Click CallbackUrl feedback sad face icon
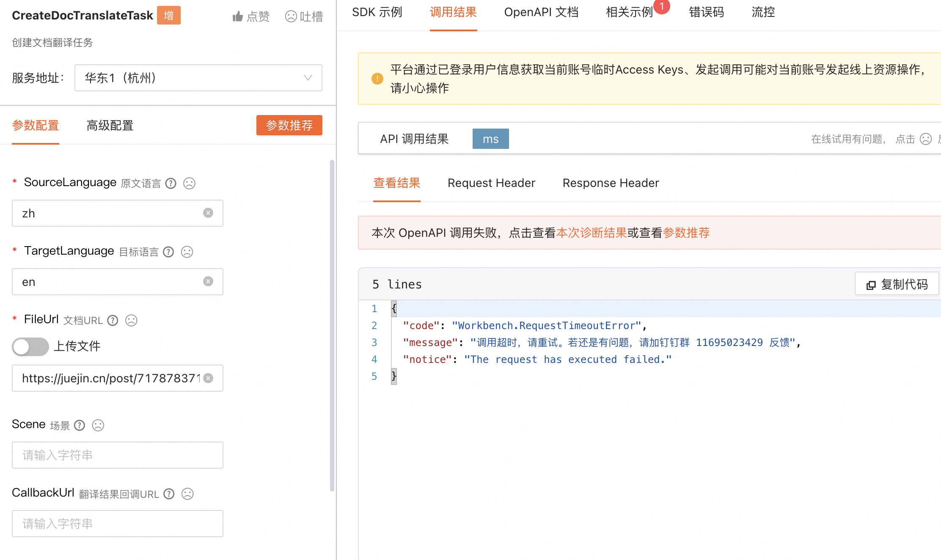 187,494
